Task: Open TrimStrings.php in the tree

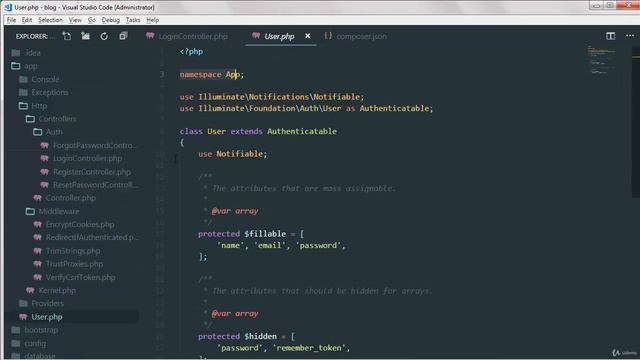Action: click(x=67, y=251)
